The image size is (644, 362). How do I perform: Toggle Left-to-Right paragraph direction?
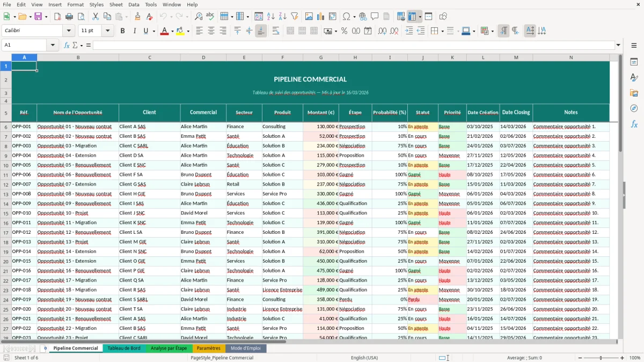point(503,31)
